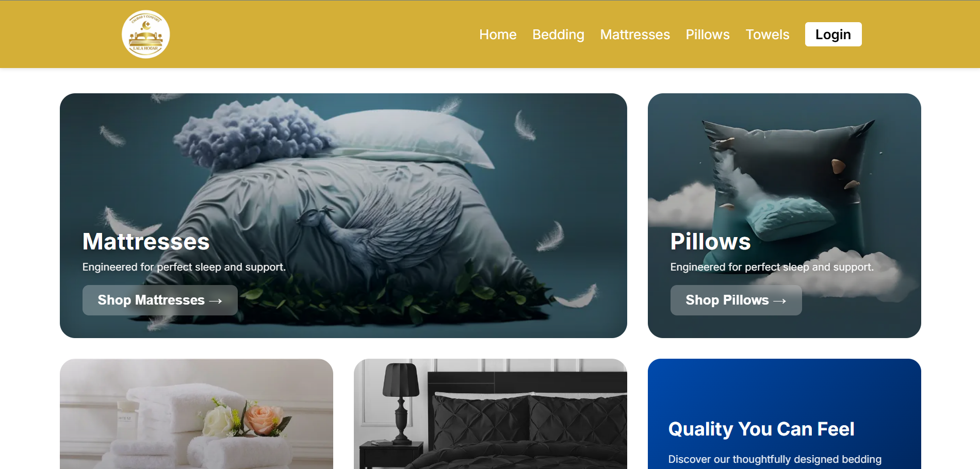Click the Discover our thoughtfully designed bedding text
980x469 pixels.
click(x=775, y=459)
